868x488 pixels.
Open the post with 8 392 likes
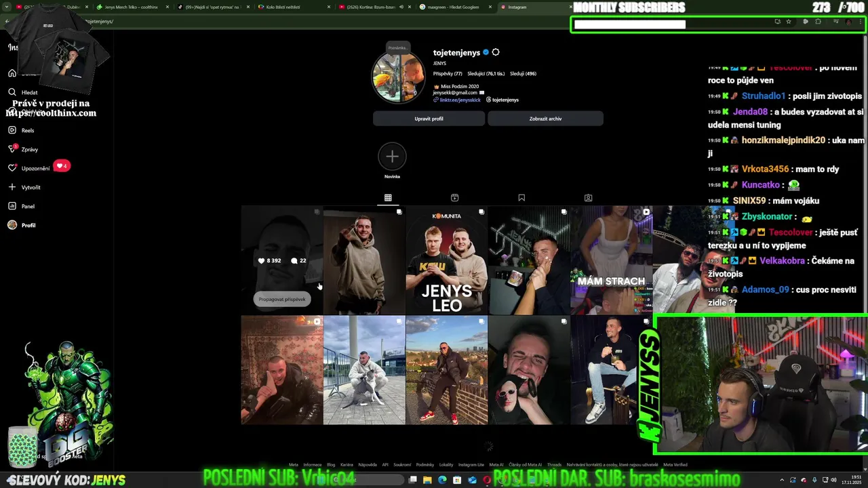pyautogui.click(x=282, y=260)
